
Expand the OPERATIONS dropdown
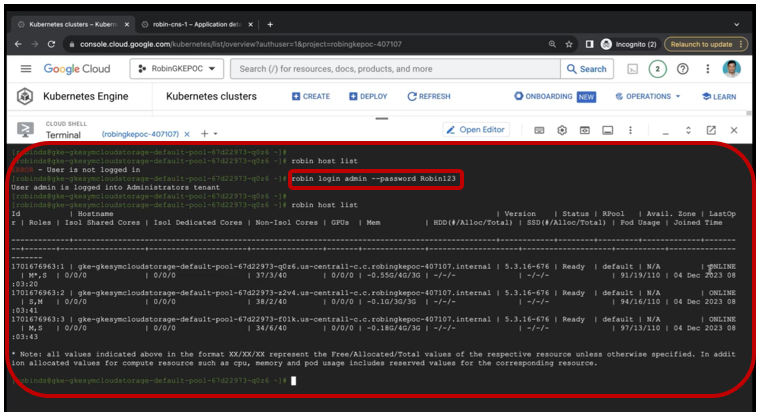648,97
